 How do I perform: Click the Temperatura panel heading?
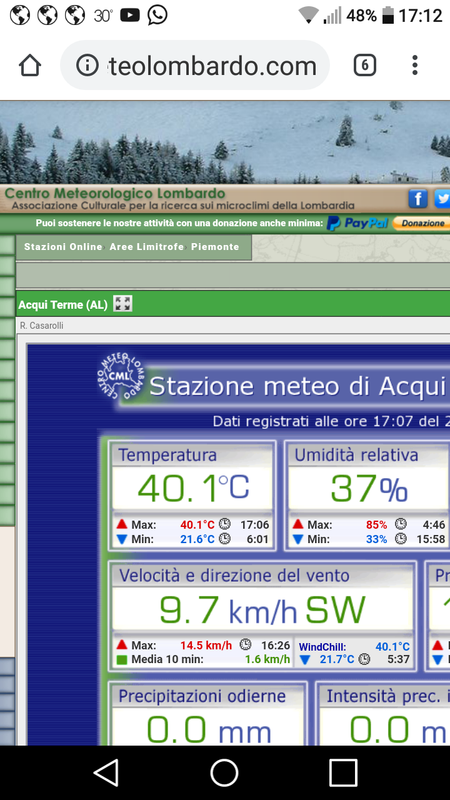167,455
